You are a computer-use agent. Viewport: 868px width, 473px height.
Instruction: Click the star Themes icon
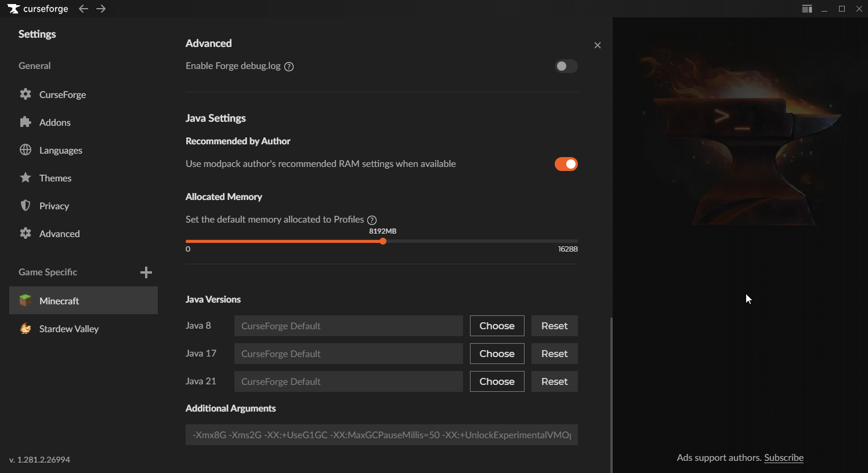pyautogui.click(x=26, y=177)
